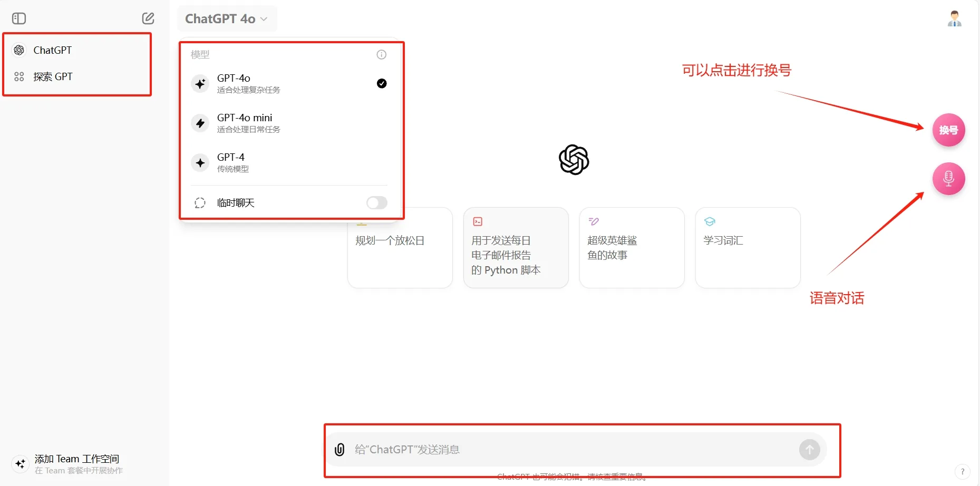Image resolution: width=980 pixels, height=486 pixels.
Task: Collapse the sidebar with the panel icon
Action: tap(19, 18)
